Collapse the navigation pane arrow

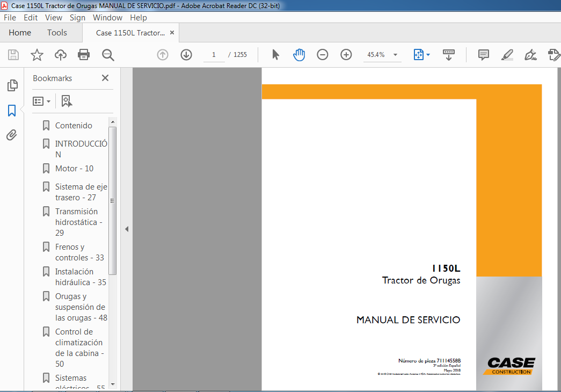pyautogui.click(x=127, y=229)
